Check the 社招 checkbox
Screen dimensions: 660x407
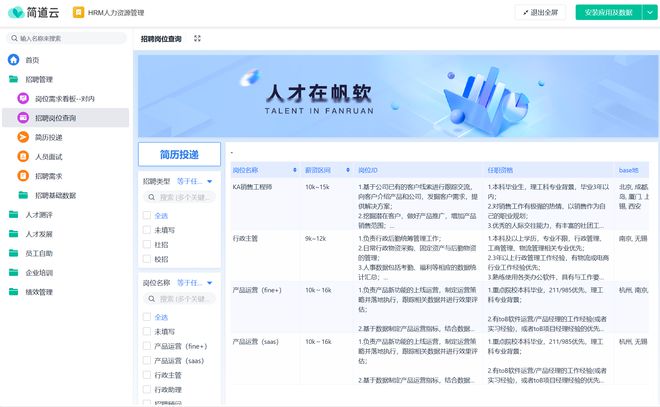[147, 244]
